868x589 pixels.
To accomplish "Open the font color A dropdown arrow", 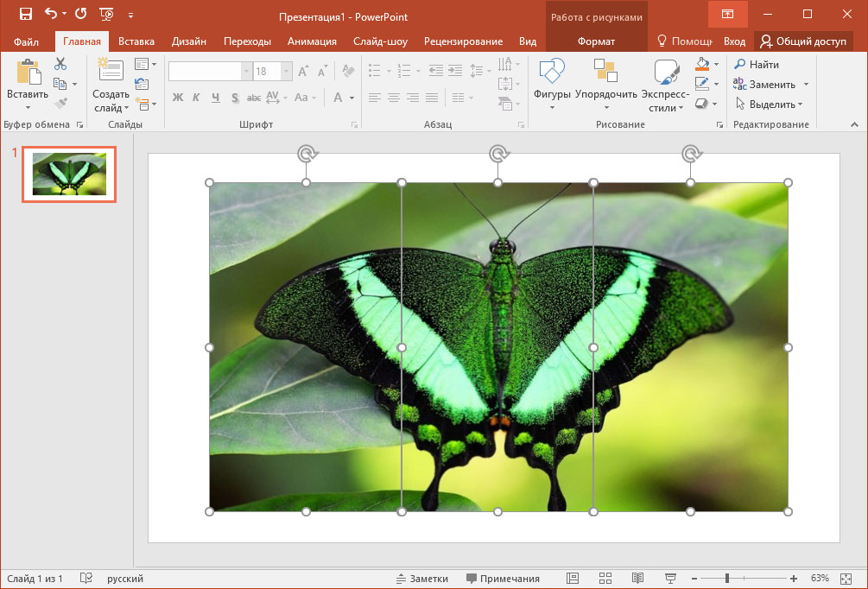I will click(352, 98).
